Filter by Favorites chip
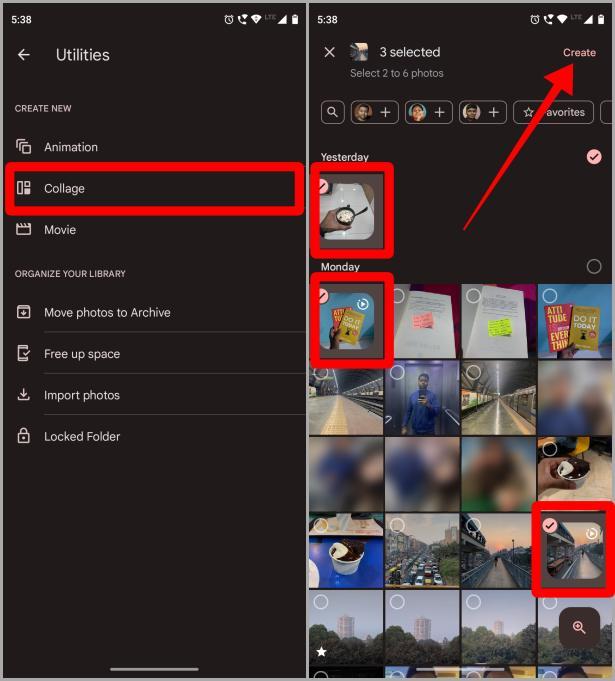Screen dimensions: 615x681 (x=553, y=112)
